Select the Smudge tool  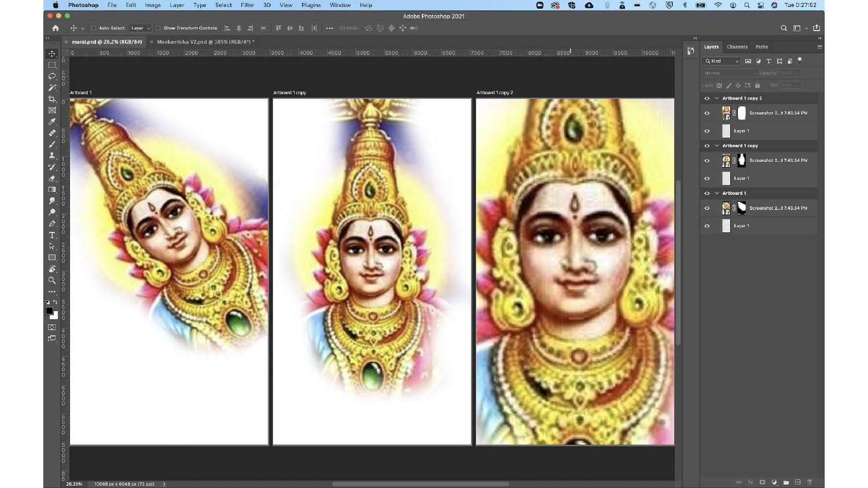coord(52,201)
